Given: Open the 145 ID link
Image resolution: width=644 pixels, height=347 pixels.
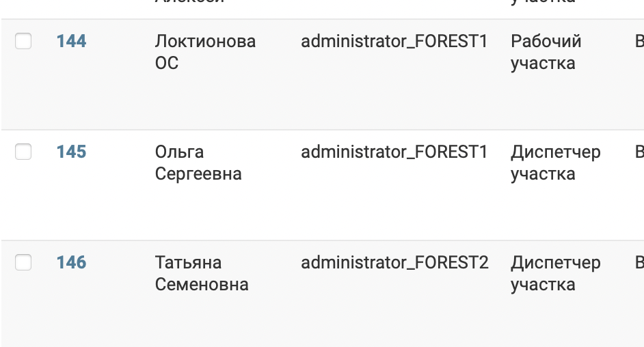Looking at the screenshot, I should [71, 152].
